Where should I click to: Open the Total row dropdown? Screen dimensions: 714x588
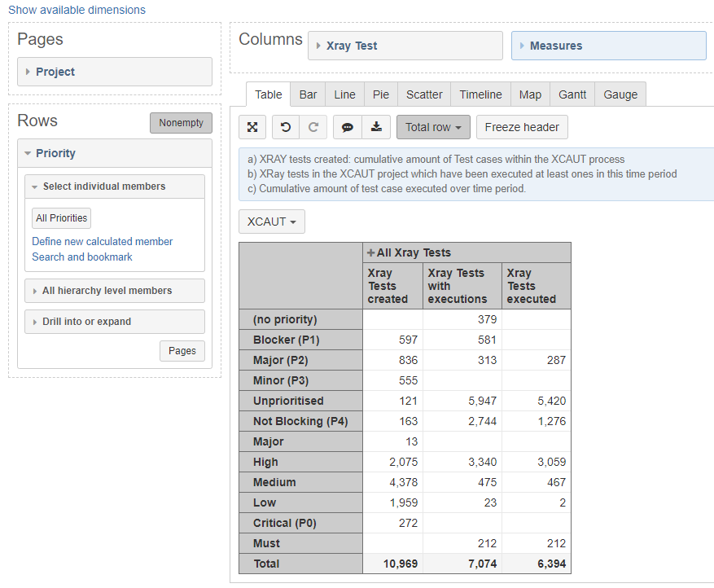click(x=433, y=127)
